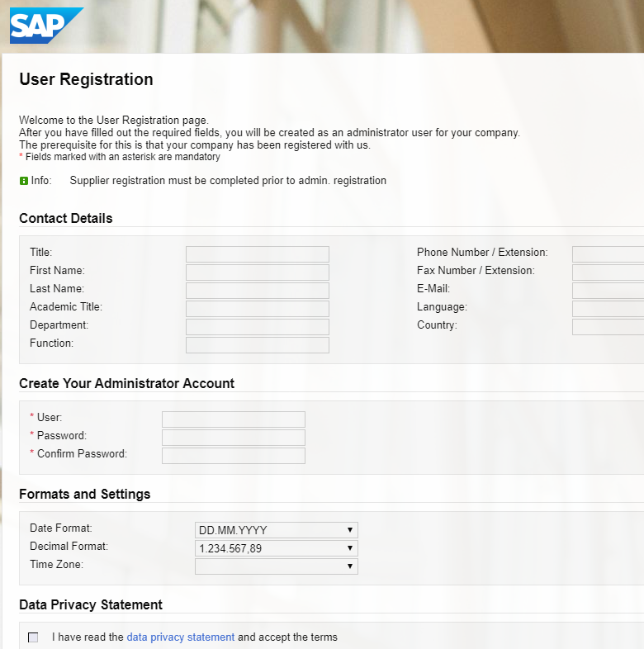Select the Confirm Password field
The height and width of the screenshot is (649, 644).
[234, 456]
